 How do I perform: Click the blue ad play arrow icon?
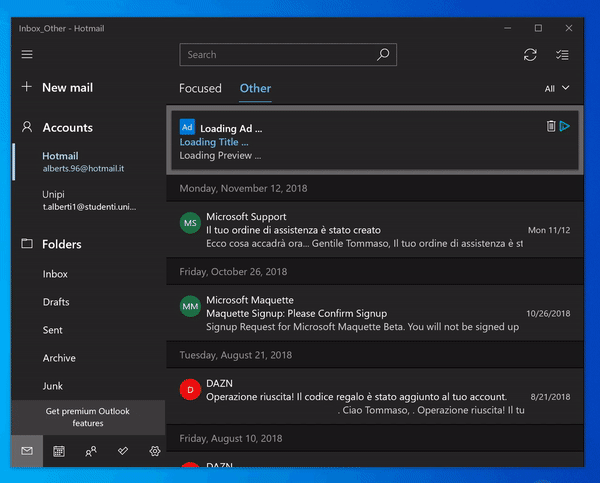coord(564,126)
